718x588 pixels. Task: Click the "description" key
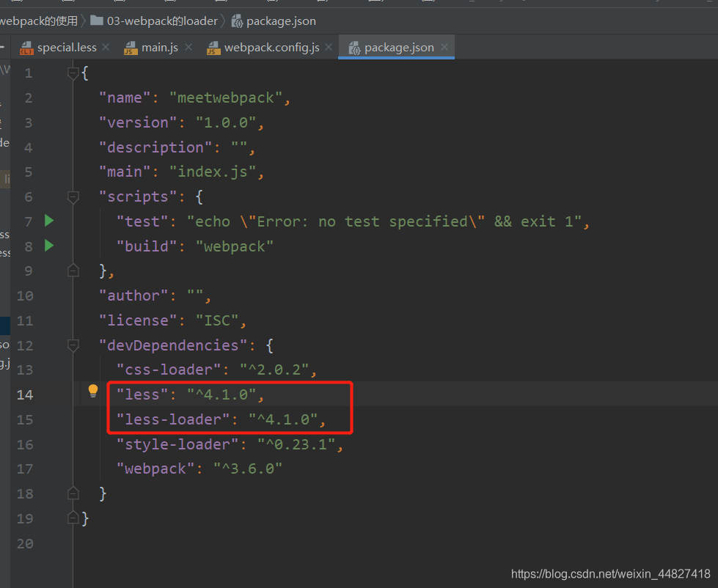tap(155, 147)
